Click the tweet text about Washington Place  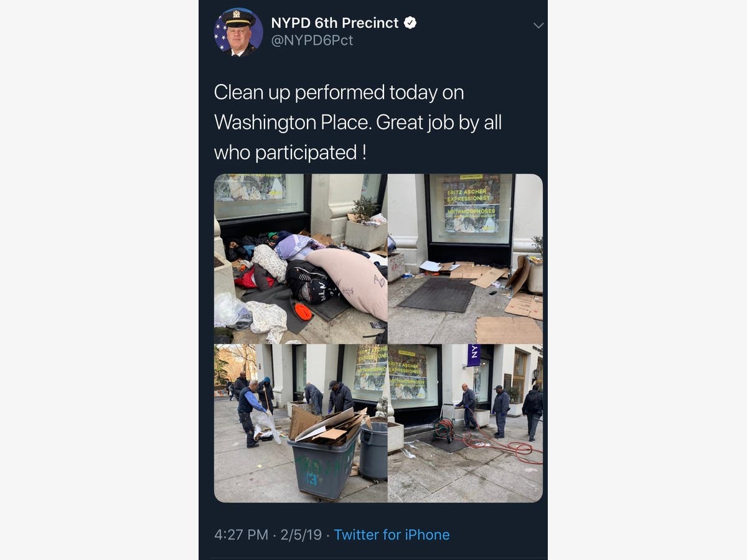[358, 122]
